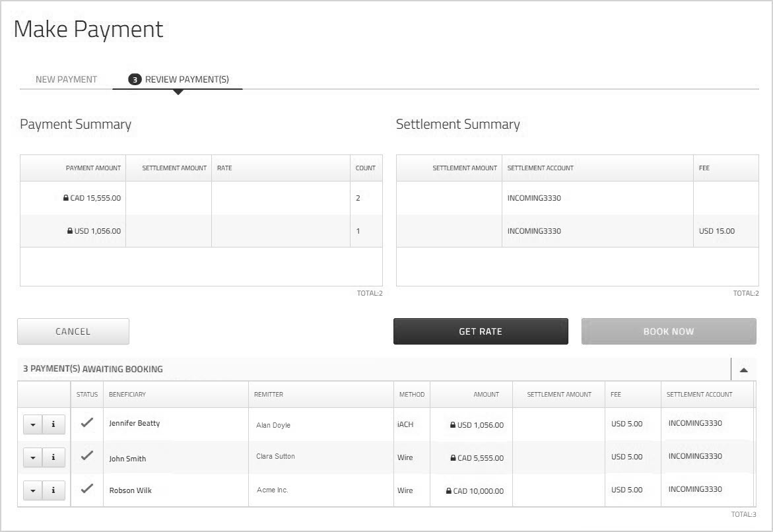This screenshot has width=773, height=532.
Task: Collapse the payments awaiting booking section
Action: 743,370
